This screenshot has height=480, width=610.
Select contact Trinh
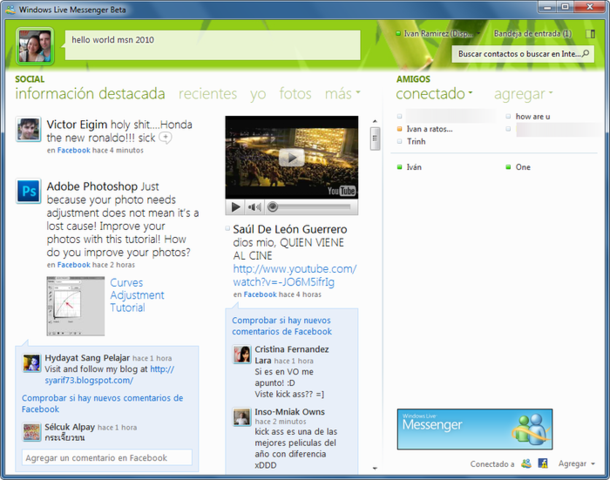tap(416, 141)
